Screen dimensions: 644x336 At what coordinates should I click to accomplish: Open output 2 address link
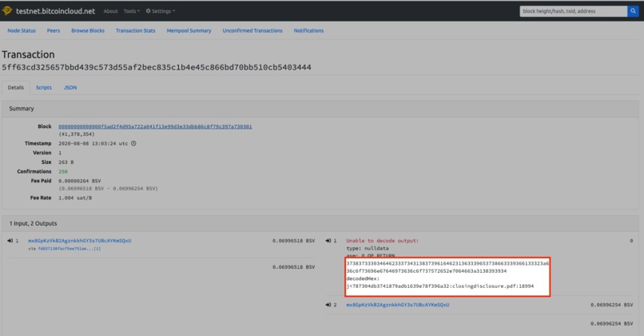tap(398, 305)
